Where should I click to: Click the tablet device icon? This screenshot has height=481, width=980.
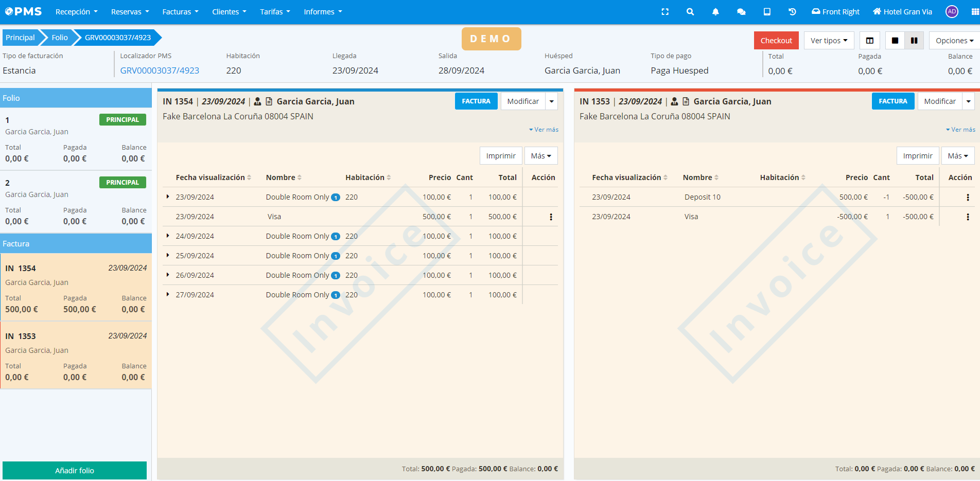pos(767,12)
